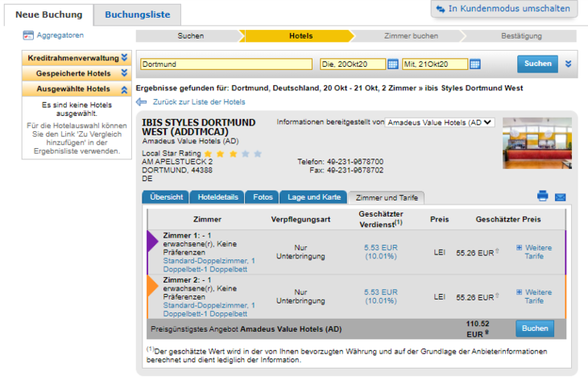The height and width of the screenshot is (380, 588).
Task: Open the Hoteldetails tab
Action: 217,197
